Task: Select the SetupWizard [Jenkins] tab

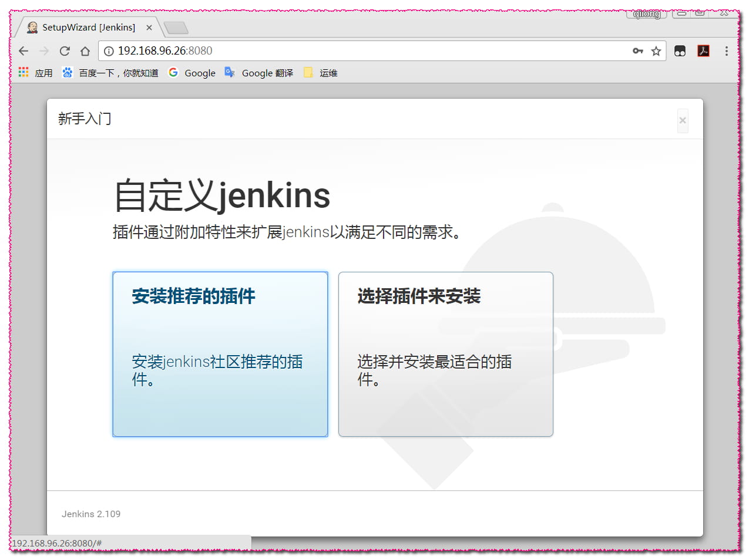Action: 88,28
